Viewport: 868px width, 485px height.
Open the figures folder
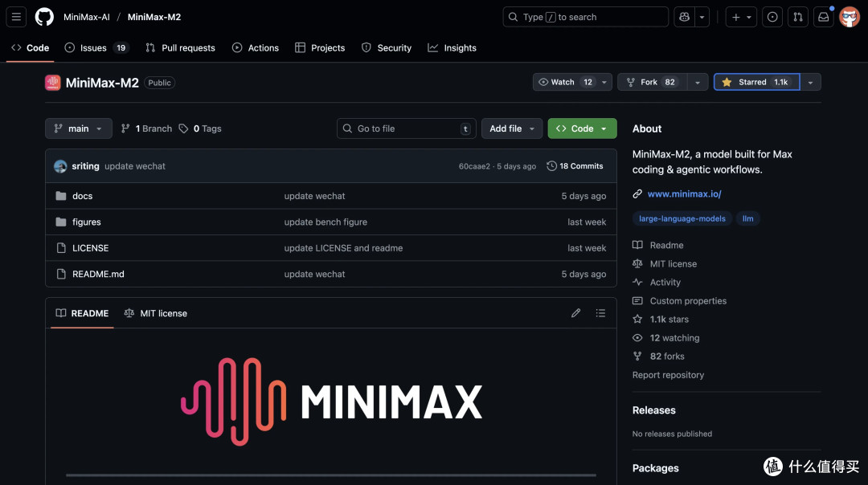point(86,222)
